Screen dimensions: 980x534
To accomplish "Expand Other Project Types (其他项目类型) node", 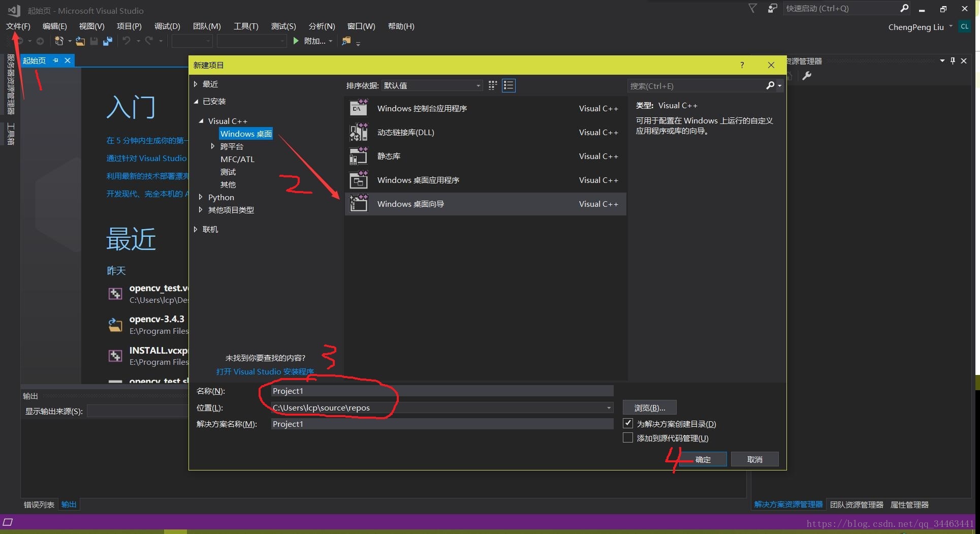I will (x=201, y=210).
